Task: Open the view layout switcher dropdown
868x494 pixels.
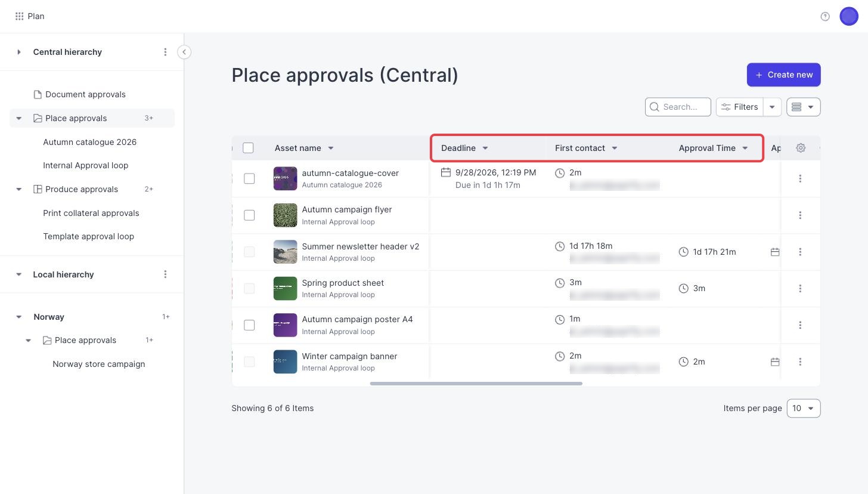Action: point(804,107)
